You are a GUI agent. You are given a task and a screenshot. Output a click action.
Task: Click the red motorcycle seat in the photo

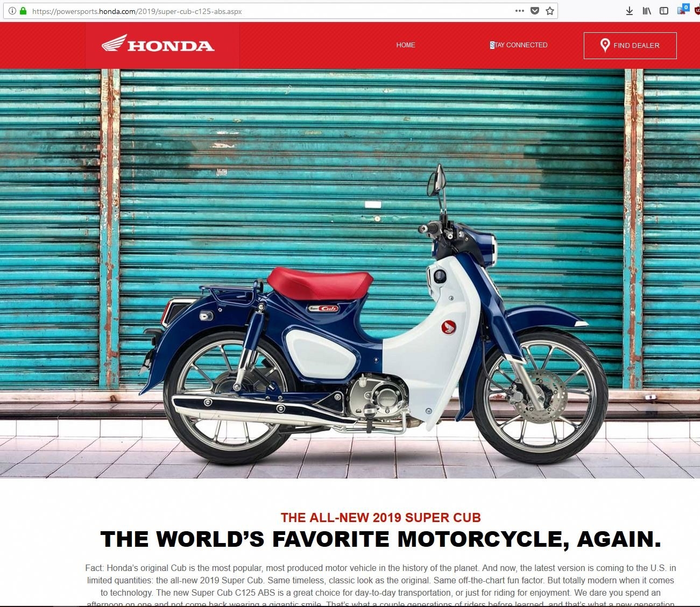point(320,282)
